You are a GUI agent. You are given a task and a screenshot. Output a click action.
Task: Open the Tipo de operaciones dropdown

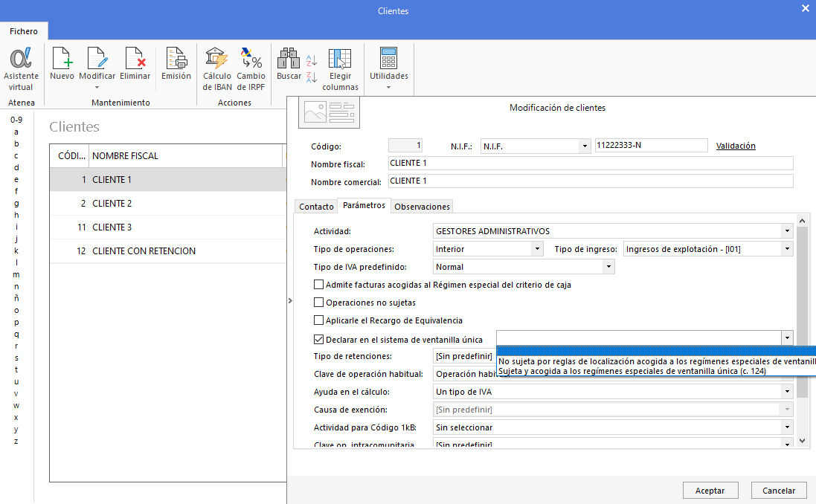[539, 248]
